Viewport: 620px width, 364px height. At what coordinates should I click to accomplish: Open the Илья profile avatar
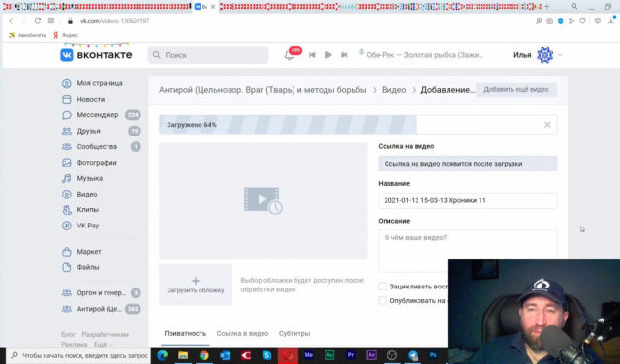pyautogui.click(x=544, y=55)
